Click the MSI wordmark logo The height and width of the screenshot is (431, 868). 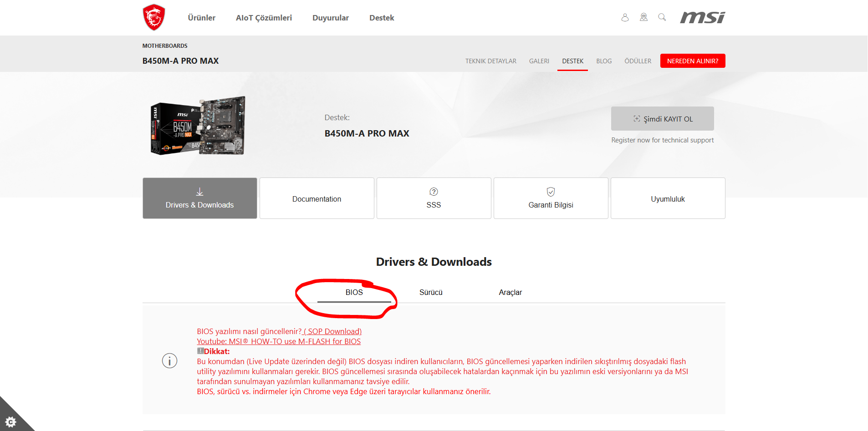702,17
